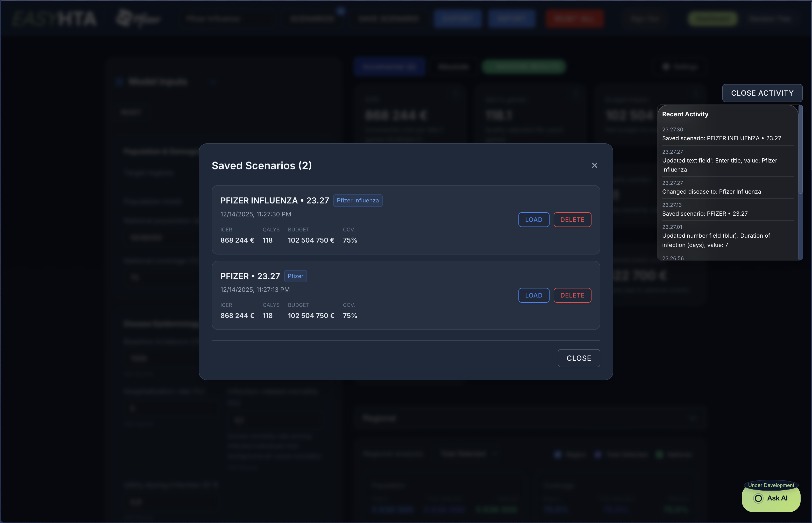Image resolution: width=812 pixels, height=523 pixels.
Task: Click the 12/14/2025, 11:27:30 PM timestamp
Action: click(256, 214)
